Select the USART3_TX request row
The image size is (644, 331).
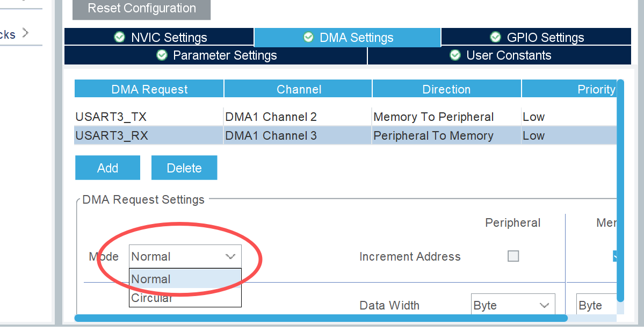coord(345,117)
